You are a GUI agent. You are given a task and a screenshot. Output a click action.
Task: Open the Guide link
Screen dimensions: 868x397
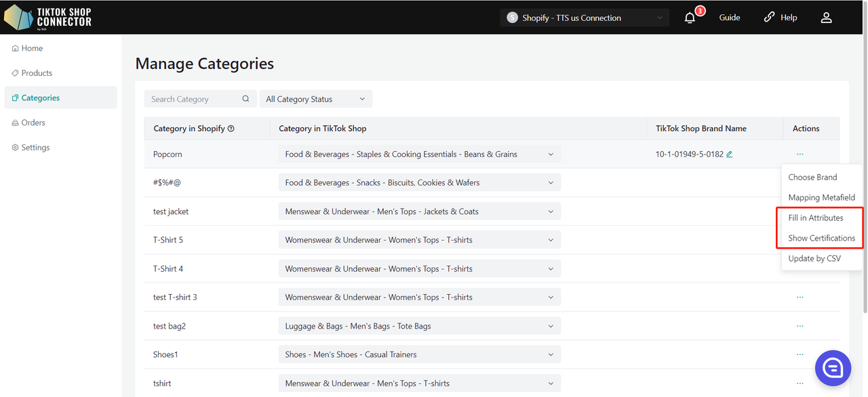[729, 18]
